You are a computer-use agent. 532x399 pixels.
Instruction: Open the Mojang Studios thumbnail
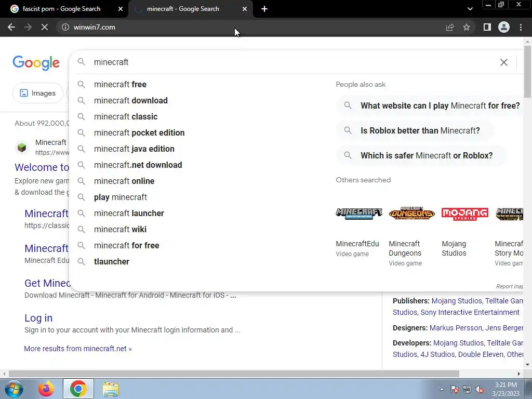pyautogui.click(x=465, y=214)
